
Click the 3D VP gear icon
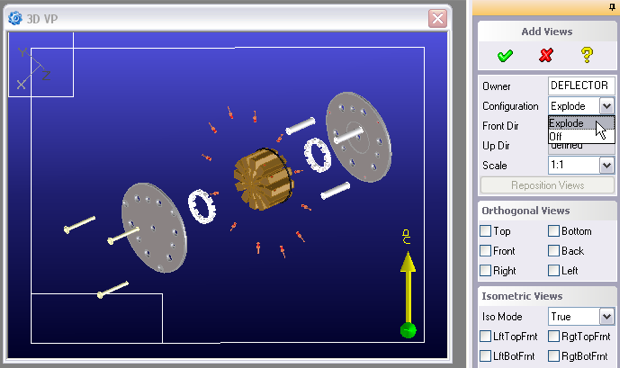15,18
